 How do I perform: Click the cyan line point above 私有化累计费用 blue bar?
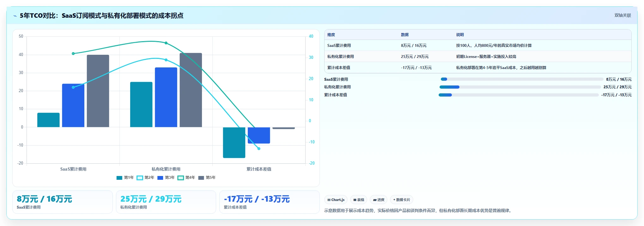click(x=166, y=60)
